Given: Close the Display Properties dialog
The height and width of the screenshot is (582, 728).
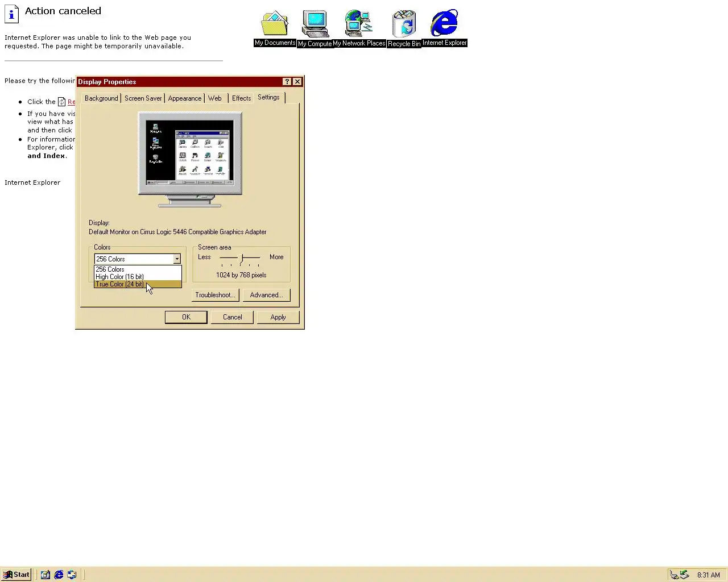Looking at the screenshot, I should point(297,82).
